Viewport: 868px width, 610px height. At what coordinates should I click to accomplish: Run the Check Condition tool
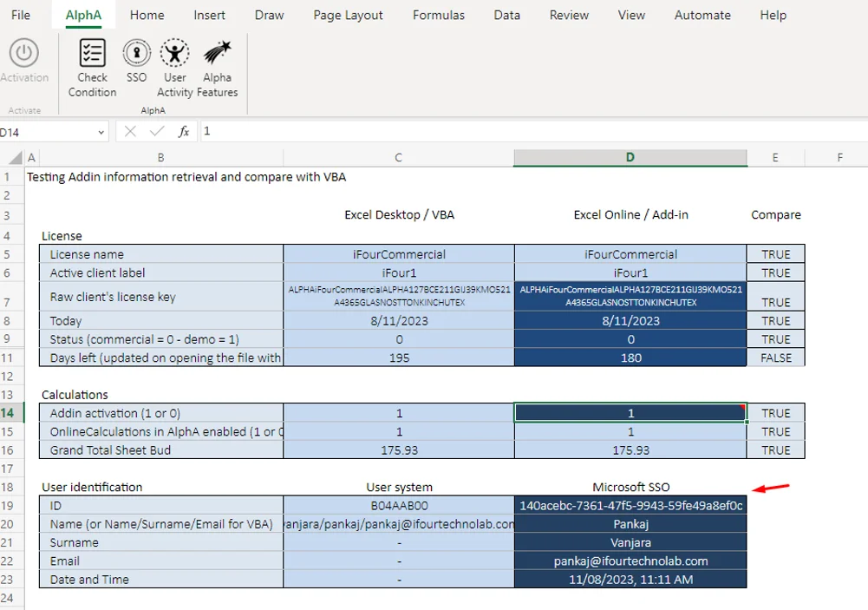pyautogui.click(x=93, y=69)
